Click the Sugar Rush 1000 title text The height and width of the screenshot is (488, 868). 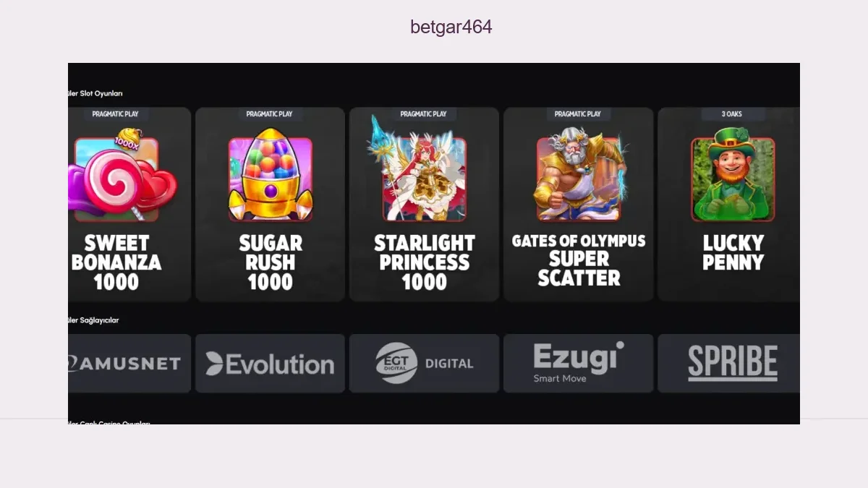(271, 262)
